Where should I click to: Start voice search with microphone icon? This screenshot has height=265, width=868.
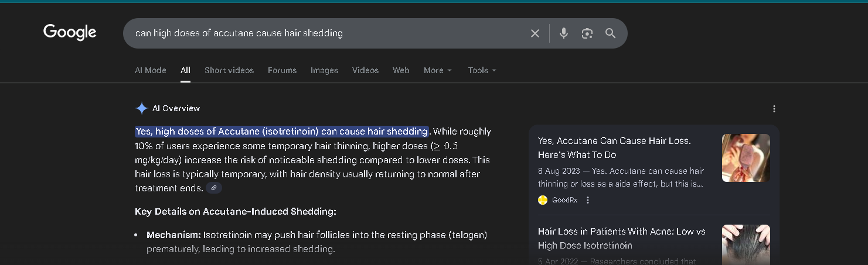[564, 33]
